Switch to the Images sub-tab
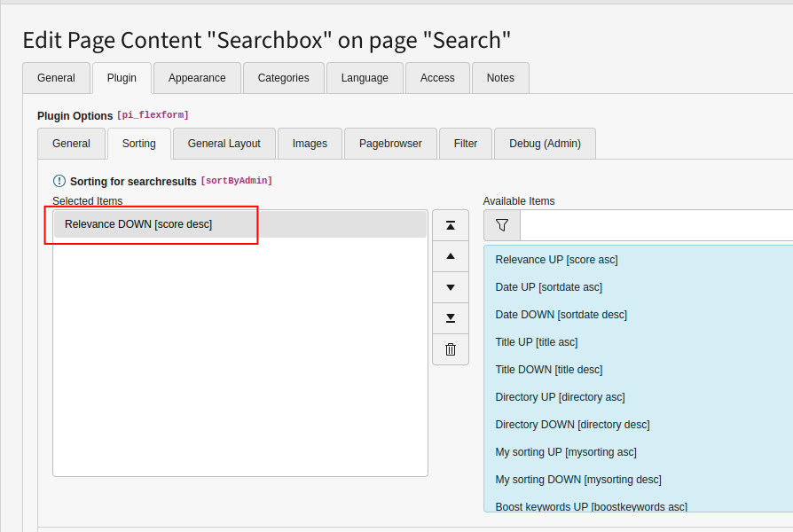793x532 pixels. point(310,143)
